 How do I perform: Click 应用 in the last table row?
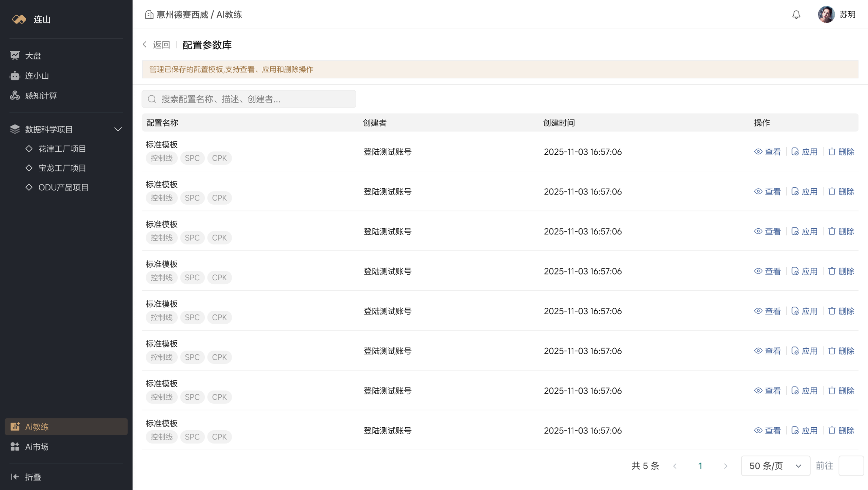coord(804,431)
